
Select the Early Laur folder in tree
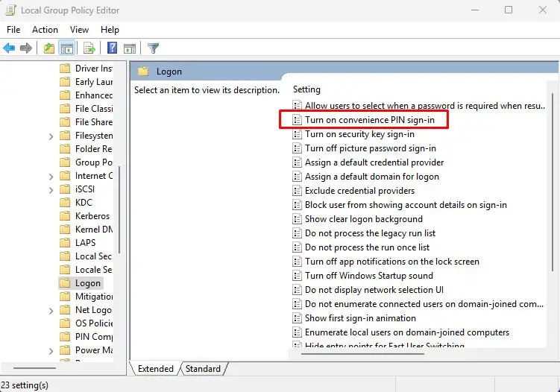[x=86, y=82]
